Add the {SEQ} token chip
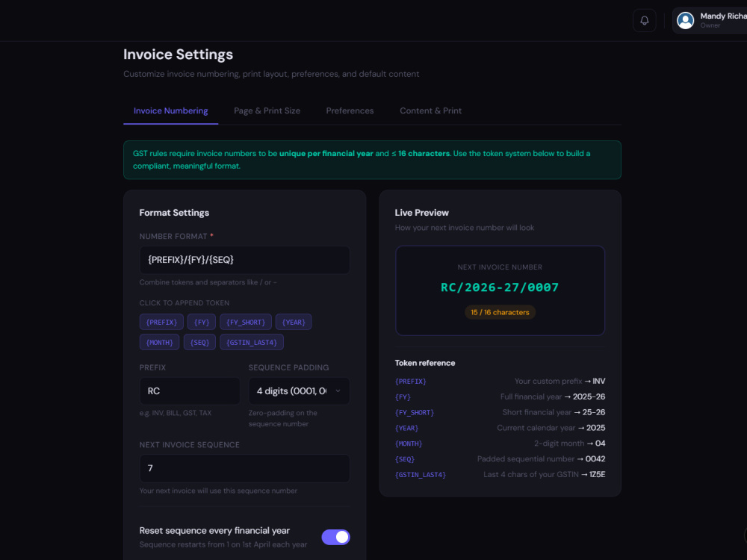Viewport: 747px width, 560px height. click(199, 343)
